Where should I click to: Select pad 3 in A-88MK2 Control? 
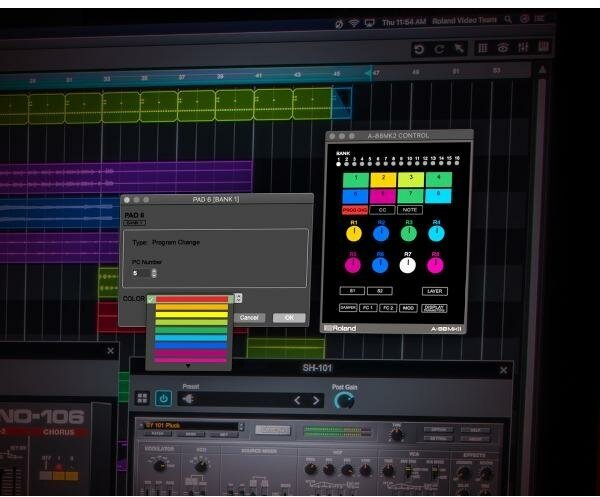click(x=411, y=179)
